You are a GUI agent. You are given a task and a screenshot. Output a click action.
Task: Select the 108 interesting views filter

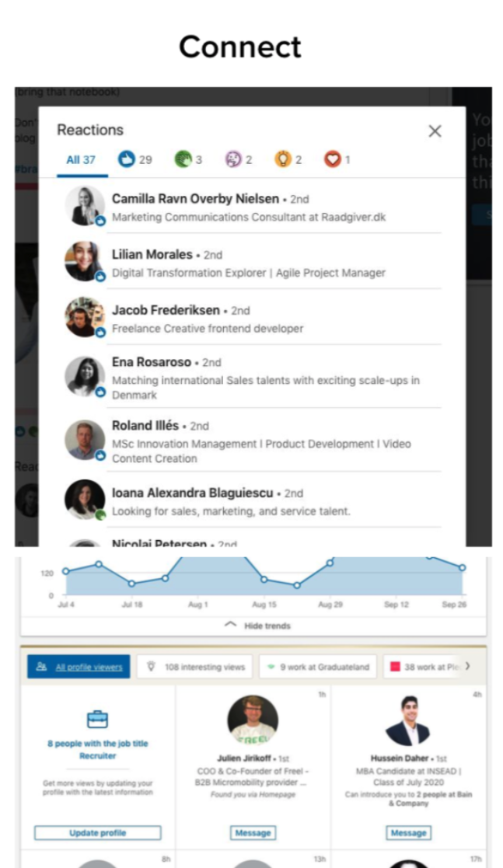coord(194,667)
